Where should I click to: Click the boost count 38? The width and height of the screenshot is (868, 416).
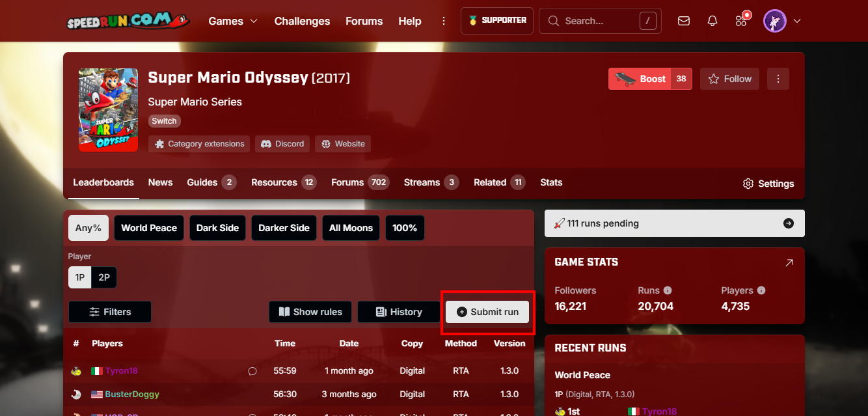[x=681, y=79]
